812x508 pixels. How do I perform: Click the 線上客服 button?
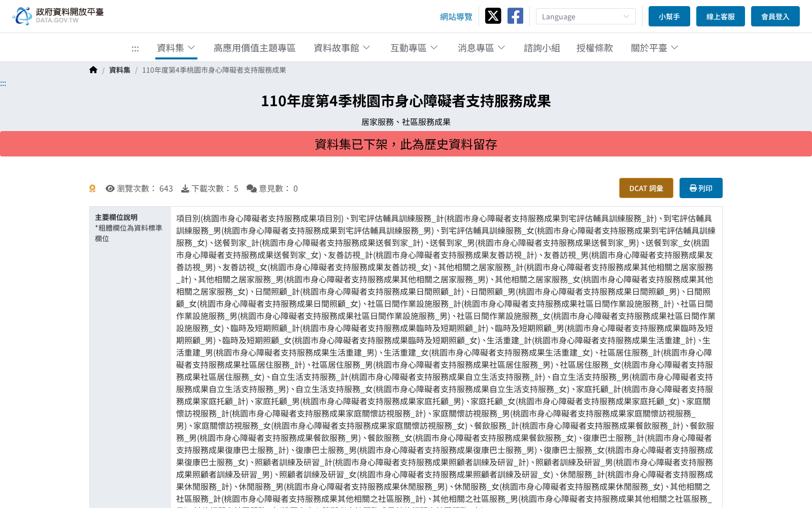pyautogui.click(x=721, y=16)
